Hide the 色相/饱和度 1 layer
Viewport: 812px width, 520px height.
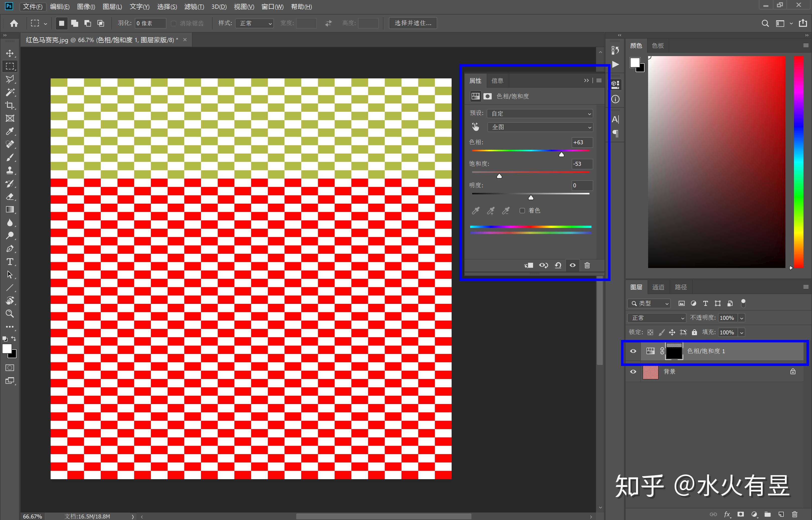pyautogui.click(x=633, y=351)
